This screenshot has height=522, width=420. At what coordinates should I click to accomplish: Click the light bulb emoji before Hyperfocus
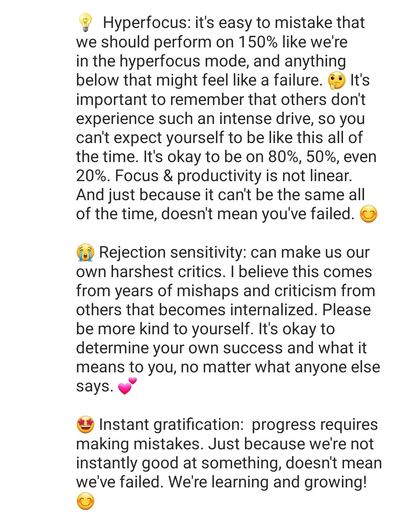pos(85,22)
